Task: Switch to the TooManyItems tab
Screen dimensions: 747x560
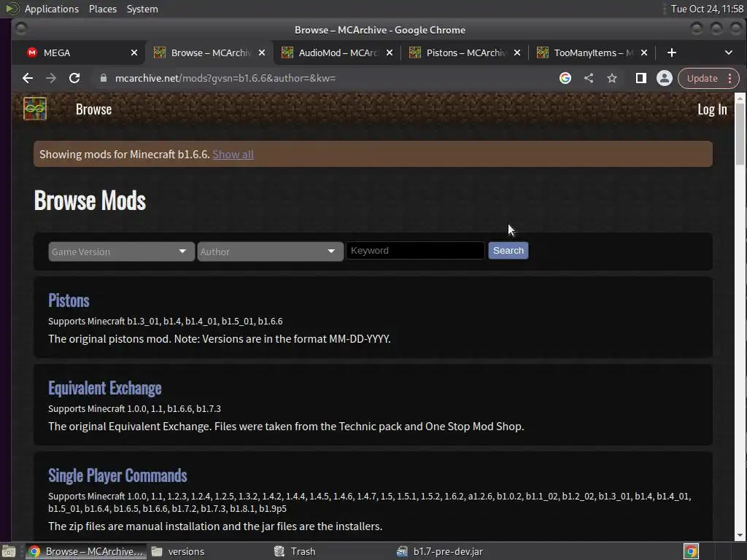Action: (591, 52)
